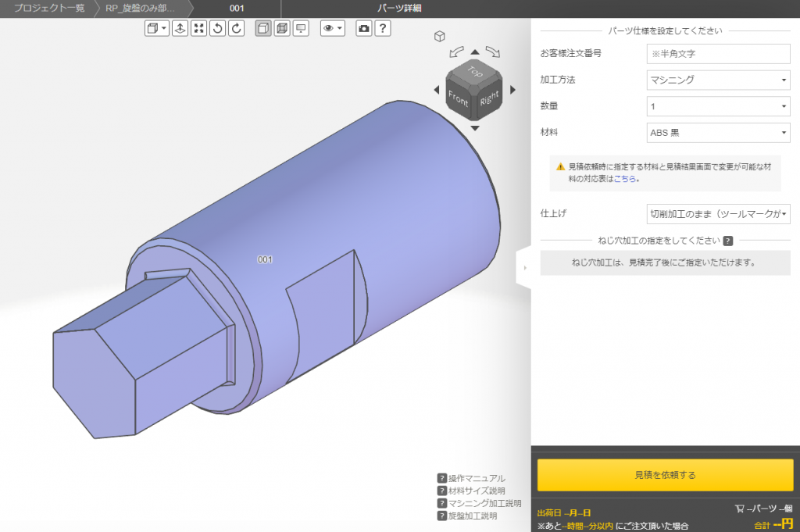The height and width of the screenshot is (532, 800).
Task: Click the 出荷日 shipping date text
Action: point(564,512)
